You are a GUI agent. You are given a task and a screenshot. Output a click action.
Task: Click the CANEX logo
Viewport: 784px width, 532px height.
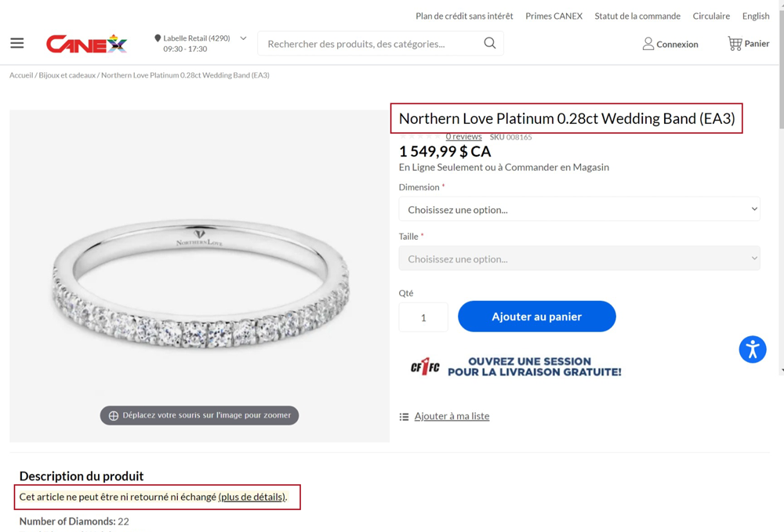[86, 44]
